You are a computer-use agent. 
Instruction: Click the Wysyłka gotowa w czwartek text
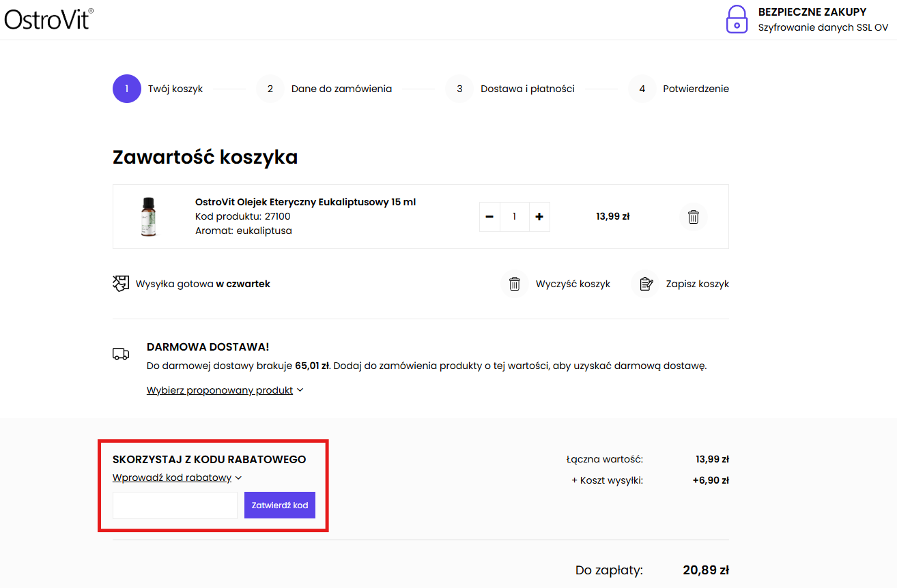click(203, 284)
